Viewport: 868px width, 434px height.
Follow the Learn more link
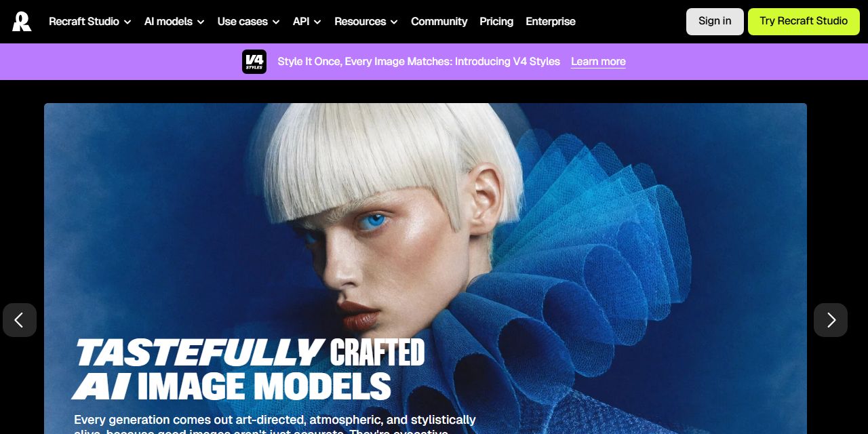click(x=598, y=62)
